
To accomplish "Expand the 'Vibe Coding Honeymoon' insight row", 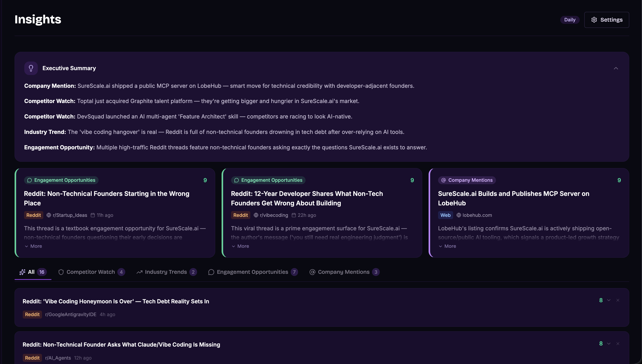I will [x=609, y=300].
